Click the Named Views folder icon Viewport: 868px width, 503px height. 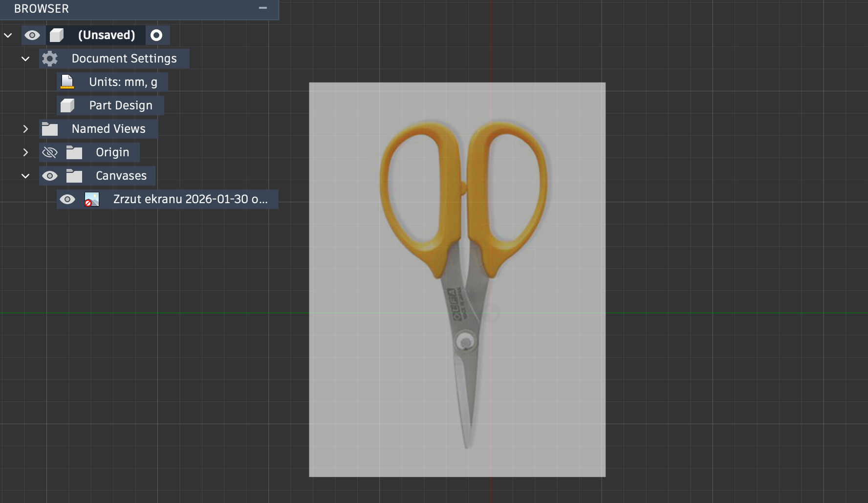coord(50,129)
